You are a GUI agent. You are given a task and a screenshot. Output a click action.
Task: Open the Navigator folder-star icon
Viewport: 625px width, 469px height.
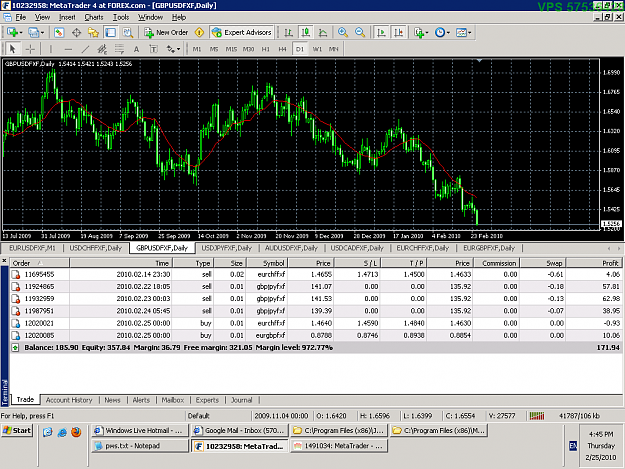[93, 32]
